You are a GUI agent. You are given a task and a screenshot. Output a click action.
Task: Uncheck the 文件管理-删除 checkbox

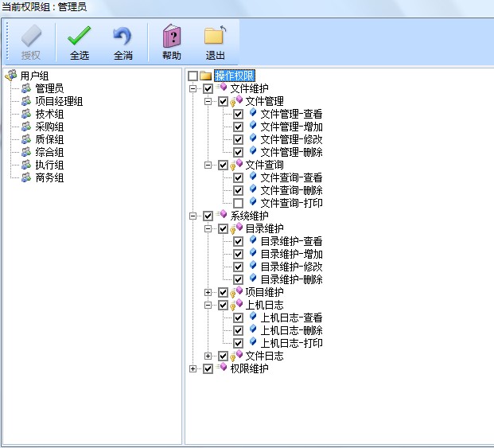pos(238,152)
